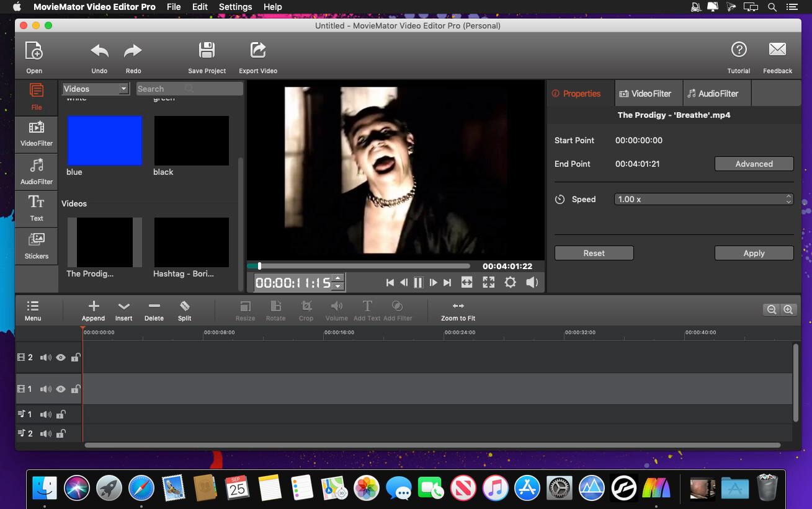Click the Advanced button
812x509 pixels.
click(x=754, y=164)
